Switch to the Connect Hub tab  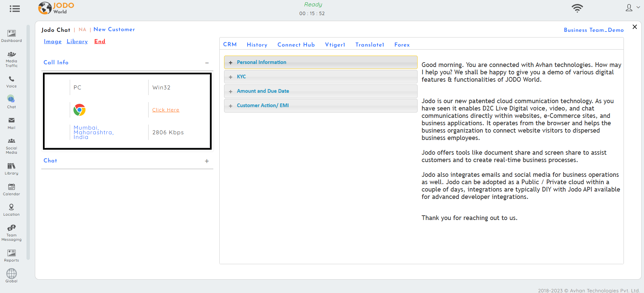pyautogui.click(x=296, y=45)
